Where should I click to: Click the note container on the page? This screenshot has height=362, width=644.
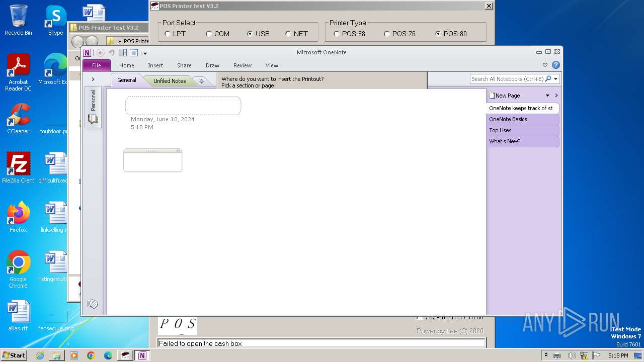[152, 160]
